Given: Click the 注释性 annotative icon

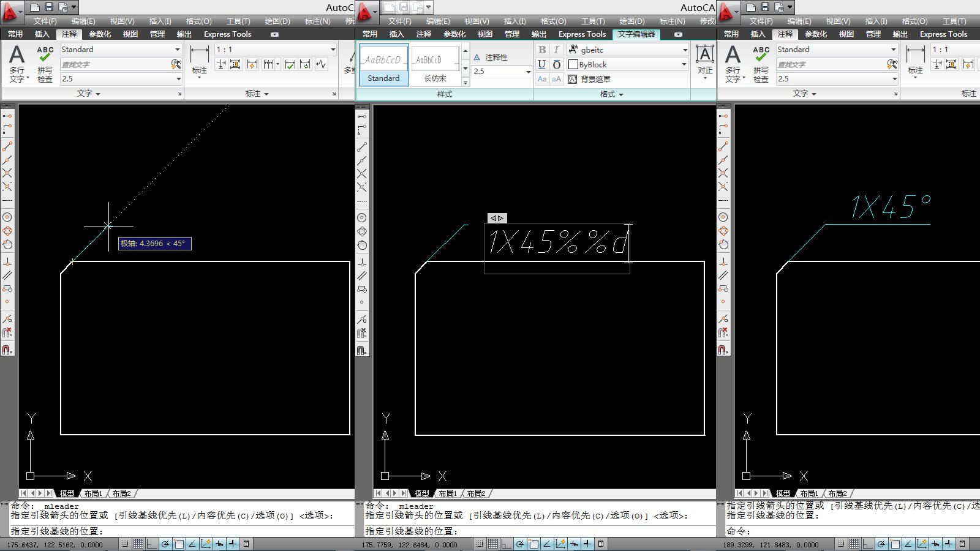Looking at the screenshot, I should [x=477, y=56].
